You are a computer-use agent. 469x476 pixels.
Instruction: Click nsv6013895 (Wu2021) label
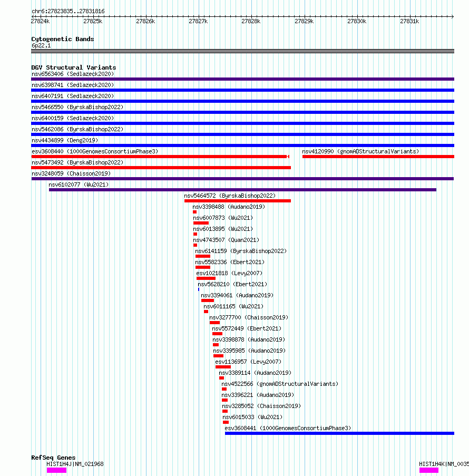coord(223,229)
